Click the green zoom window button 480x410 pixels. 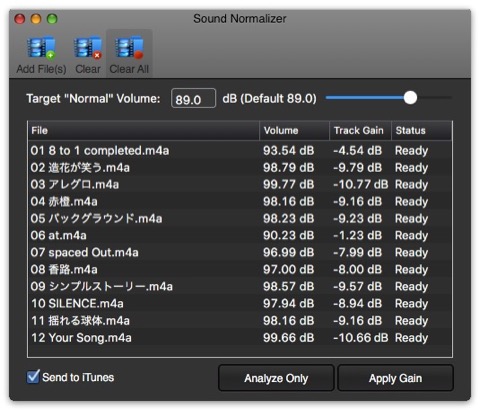tap(52, 19)
